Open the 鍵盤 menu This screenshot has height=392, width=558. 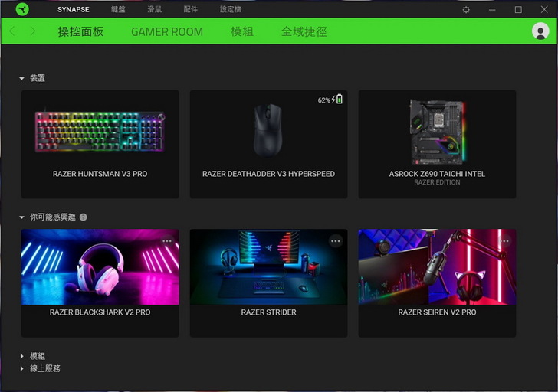click(118, 10)
